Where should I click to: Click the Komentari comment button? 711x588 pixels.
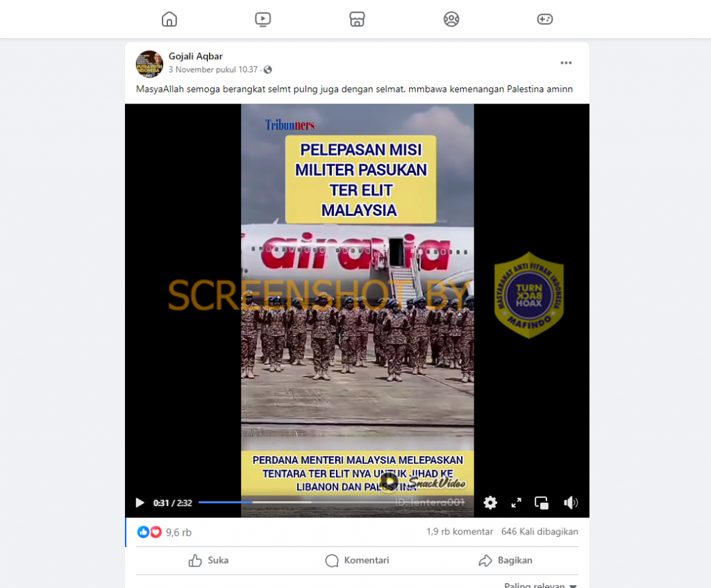tap(358, 561)
